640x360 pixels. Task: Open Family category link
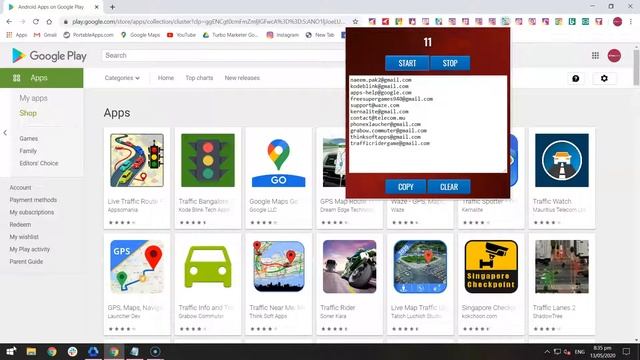click(28, 151)
